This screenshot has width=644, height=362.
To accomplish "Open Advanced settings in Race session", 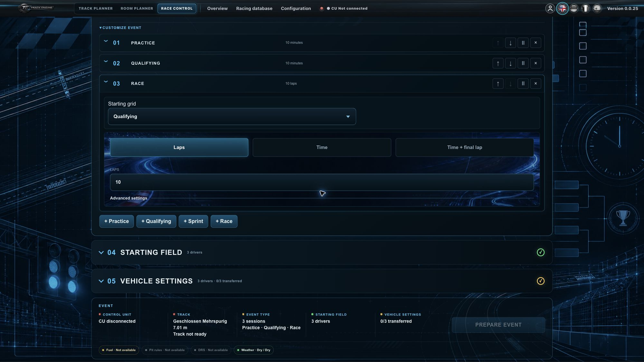I will click(x=128, y=198).
